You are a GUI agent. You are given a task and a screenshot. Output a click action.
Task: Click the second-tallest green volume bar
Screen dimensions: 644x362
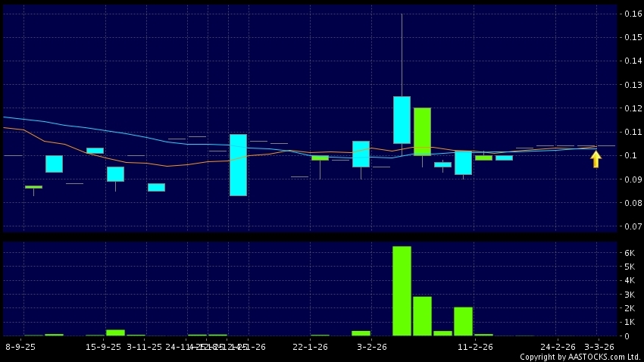[x=422, y=316]
